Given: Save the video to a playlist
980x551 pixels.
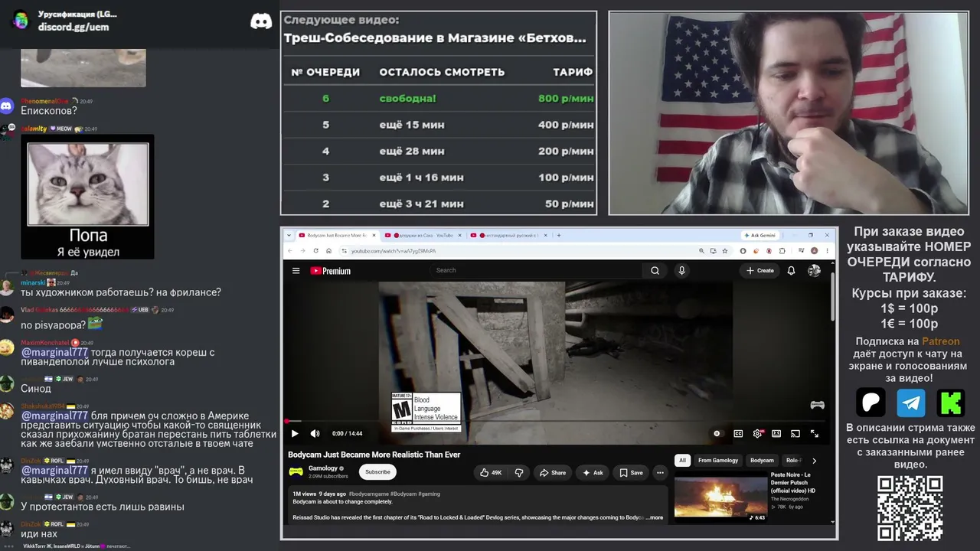Looking at the screenshot, I should 631,472.
